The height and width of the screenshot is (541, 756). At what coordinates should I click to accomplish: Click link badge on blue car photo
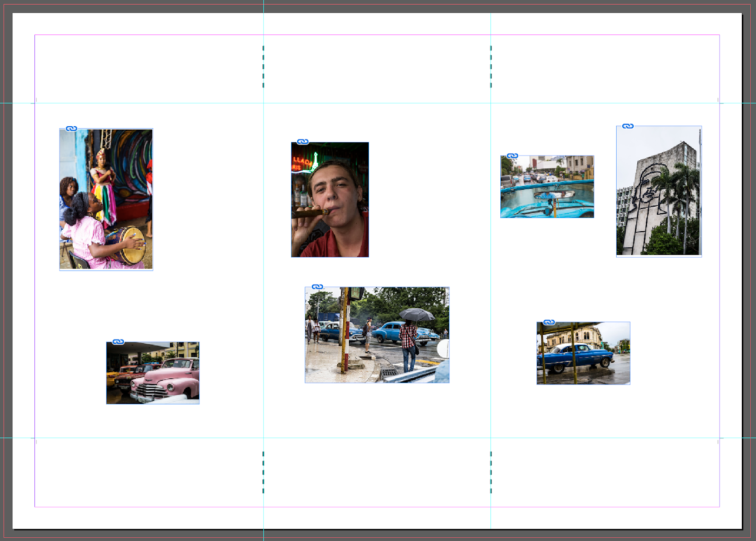(549, 322)
